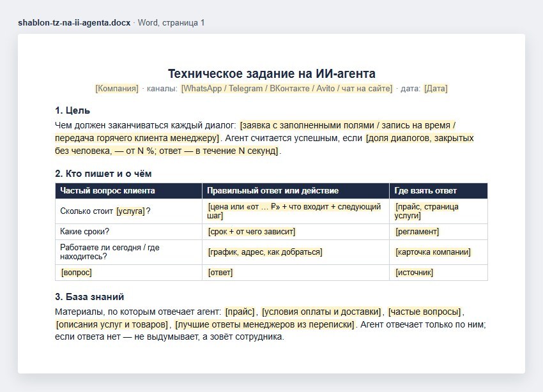Select the [Дата] placeholder

point(436,89)
